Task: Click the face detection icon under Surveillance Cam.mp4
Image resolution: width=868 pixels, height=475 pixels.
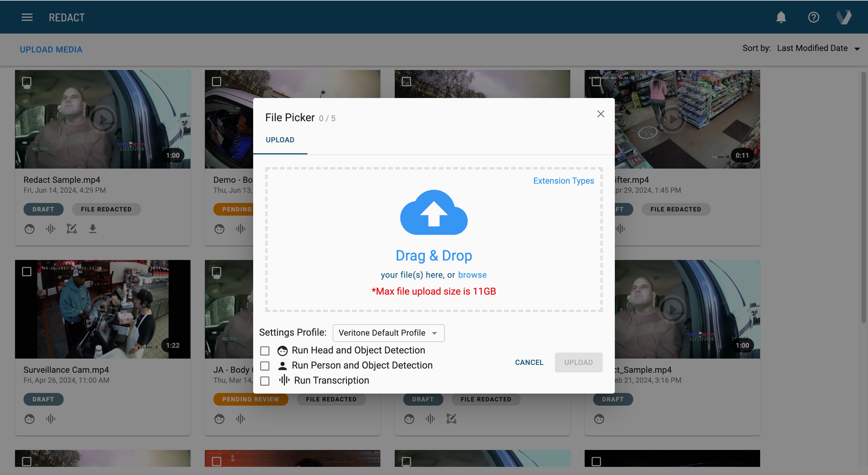Action: pyautogui.click(x=29, y=419)
